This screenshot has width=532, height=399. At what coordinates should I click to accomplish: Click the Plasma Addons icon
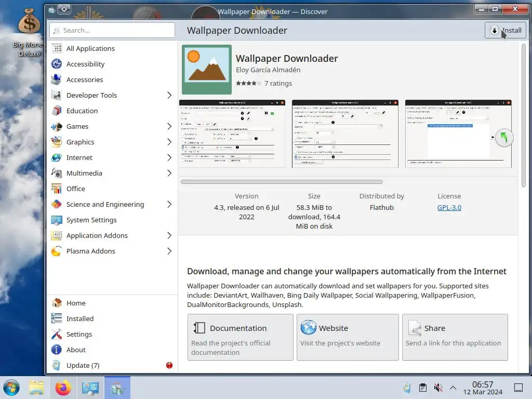pos(57,251)
